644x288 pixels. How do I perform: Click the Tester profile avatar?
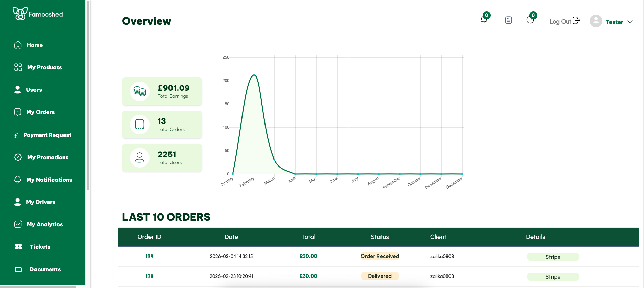click(x=596, y=21)
